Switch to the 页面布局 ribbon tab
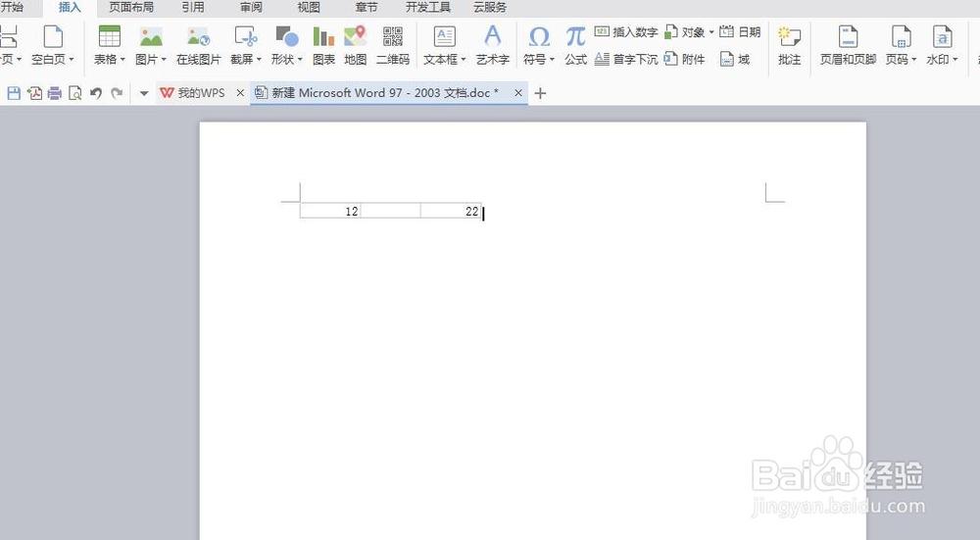This screenshot has width=980, height=540. pyautogui.click(x=131, y=8)
